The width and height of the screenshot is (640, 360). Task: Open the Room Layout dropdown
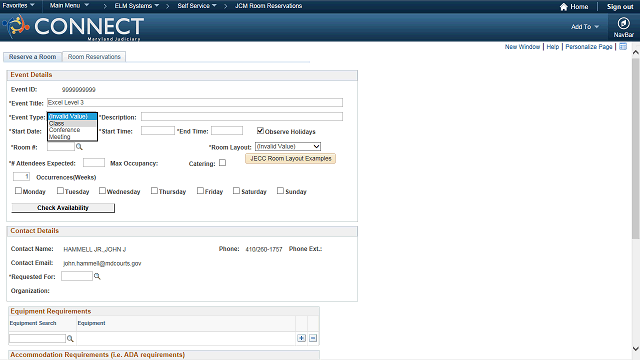pos(288,147)
